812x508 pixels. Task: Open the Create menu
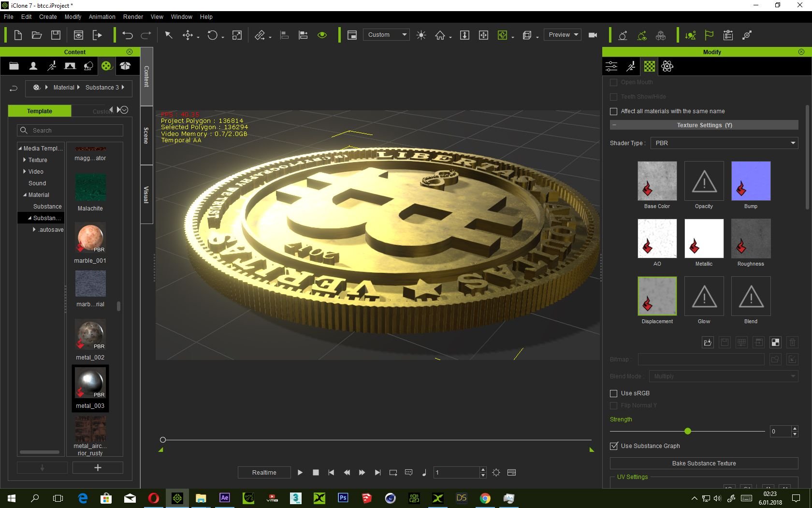point(48,17)
